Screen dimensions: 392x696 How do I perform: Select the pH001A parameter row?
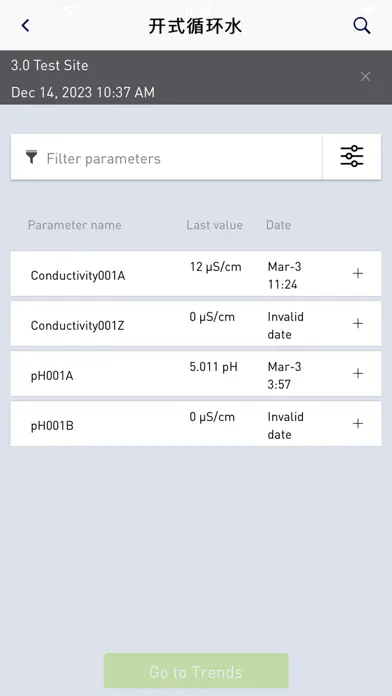pyautogui.click(x=196, y=374)
